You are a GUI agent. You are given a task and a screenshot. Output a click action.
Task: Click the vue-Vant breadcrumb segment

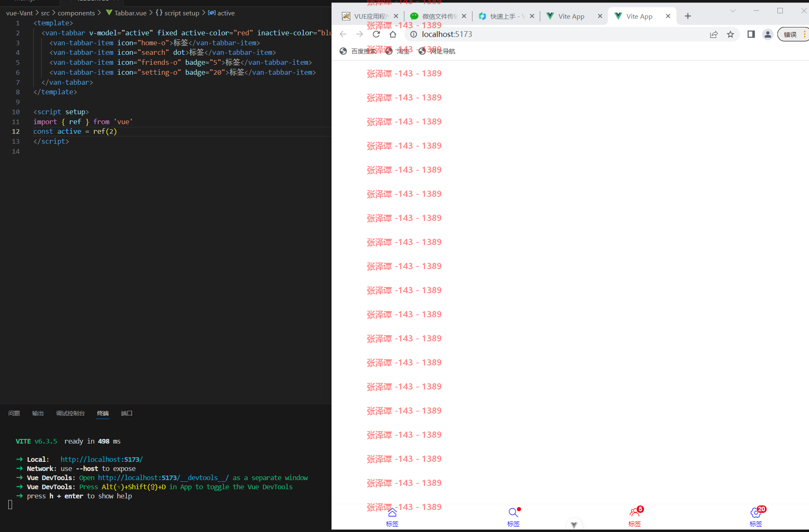point(20,13)
